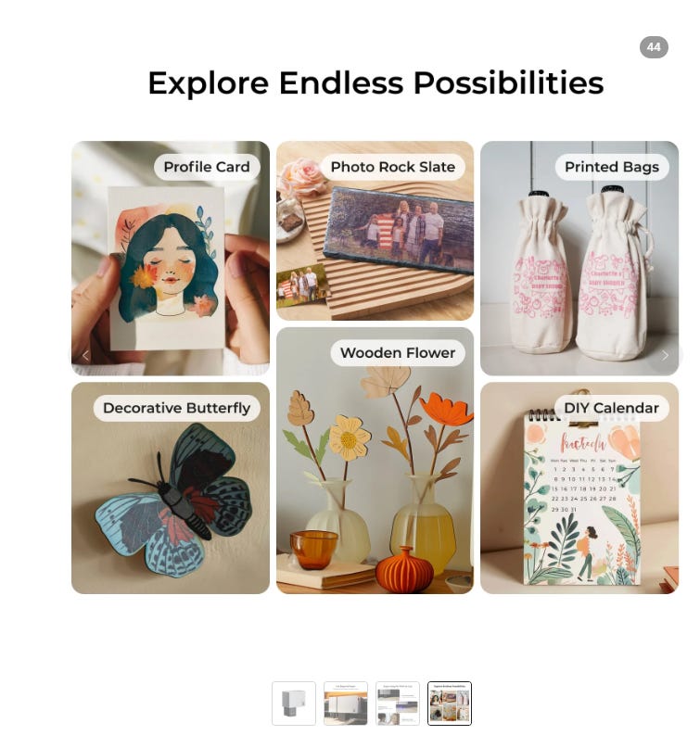The height and width of the screenshot is (748, 700).
Task: Click the Decorative Butterfly label
Action: tap(176, 409)
